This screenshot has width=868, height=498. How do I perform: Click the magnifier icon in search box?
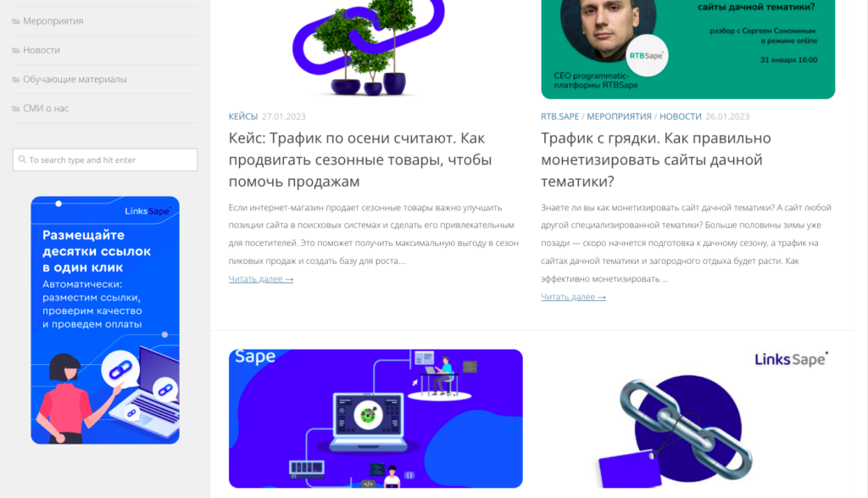pos(22,159)
